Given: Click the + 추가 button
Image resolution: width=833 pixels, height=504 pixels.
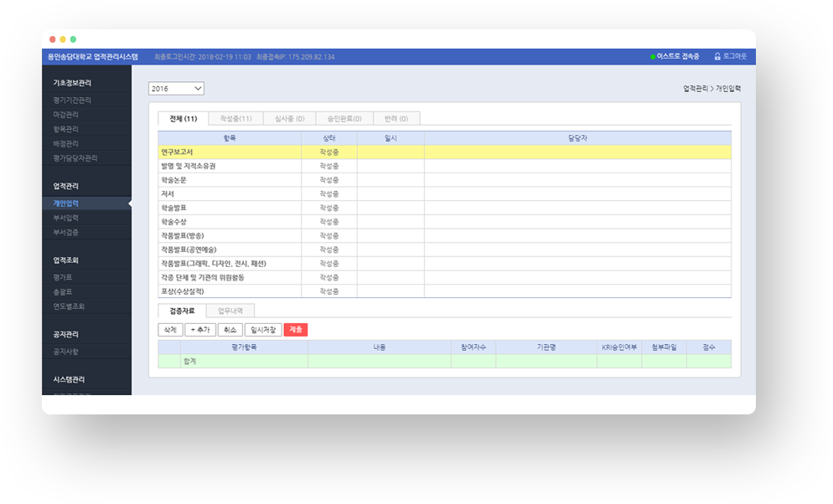Looking at the screenshot, I should pyautogui.click(x=200, y=330).
